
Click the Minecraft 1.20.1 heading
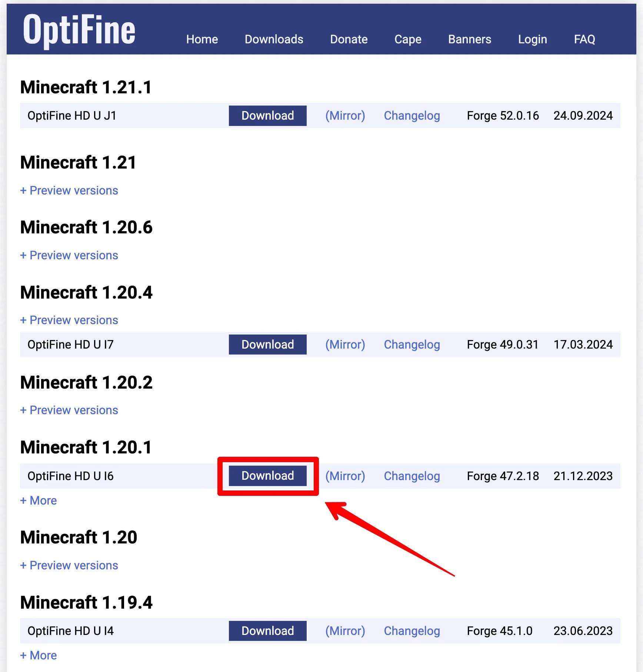tap(86, 448)
